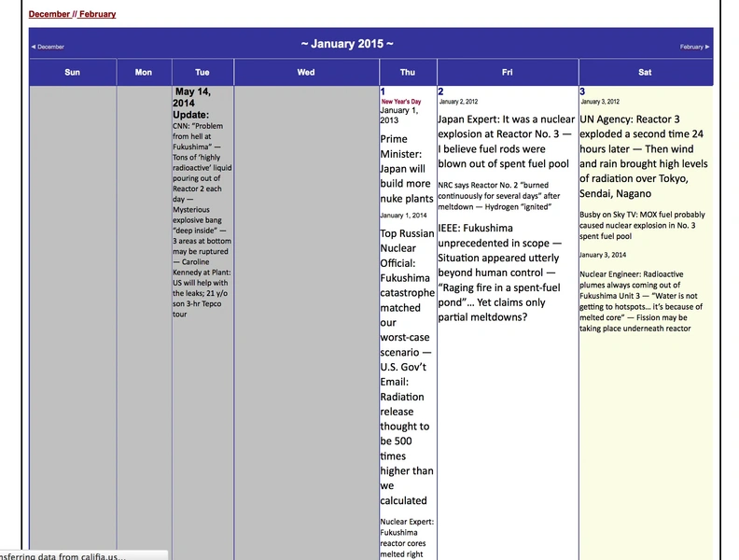Open CNN 'Problem from hell at Fukushima' entry
This screenshot has height=560, width=739.
click(x=202, y=219)
